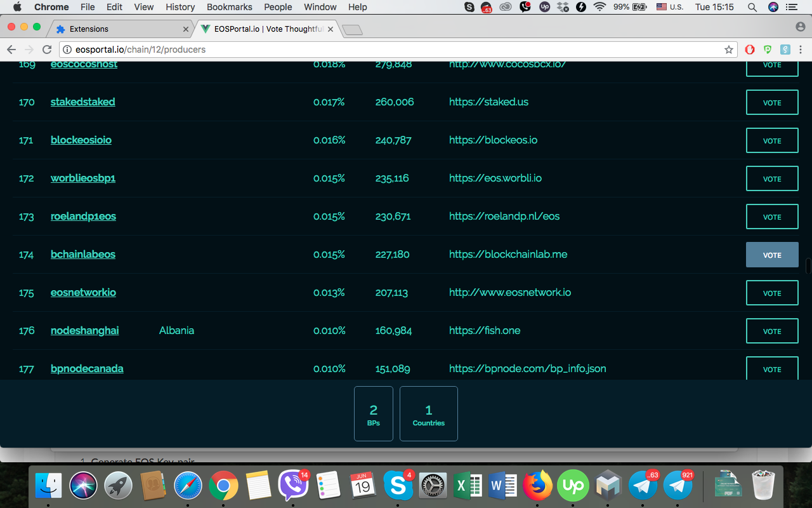Open the green shield extension icon

tap(768, 50)
